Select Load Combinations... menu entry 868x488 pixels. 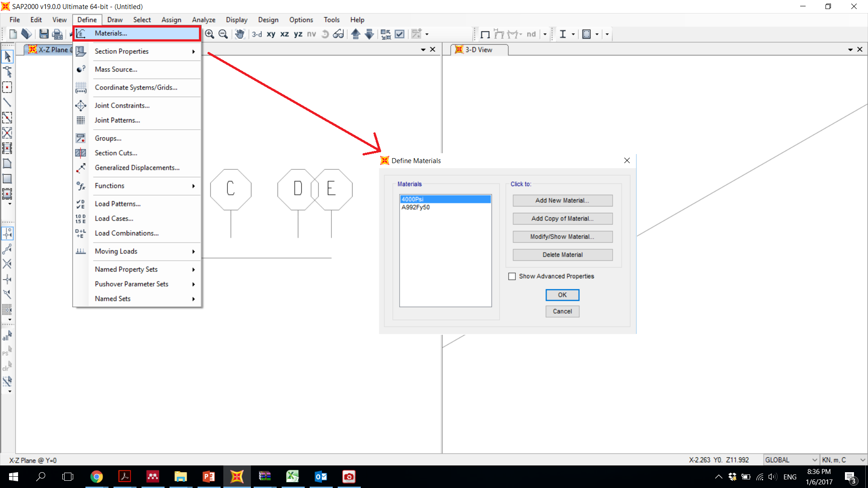[x=137, y=234]
